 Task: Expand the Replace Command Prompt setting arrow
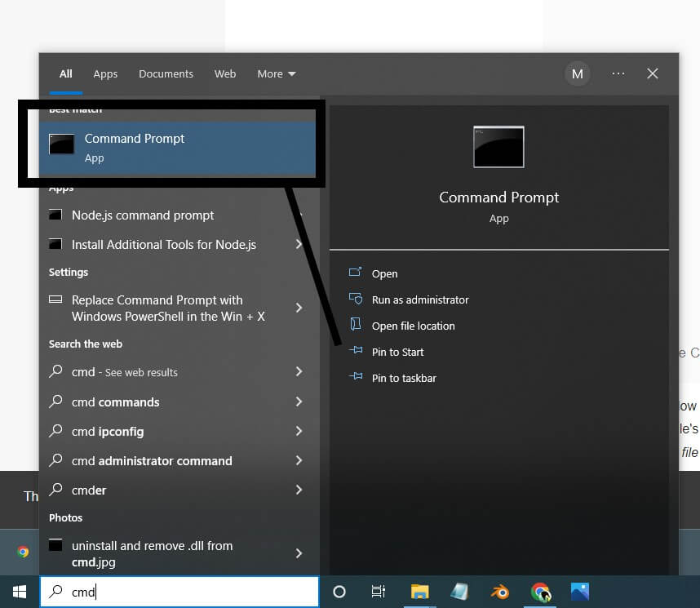coord(299,308)
